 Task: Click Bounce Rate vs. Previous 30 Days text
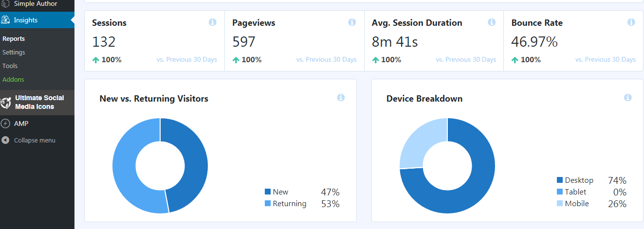[606, 60]
